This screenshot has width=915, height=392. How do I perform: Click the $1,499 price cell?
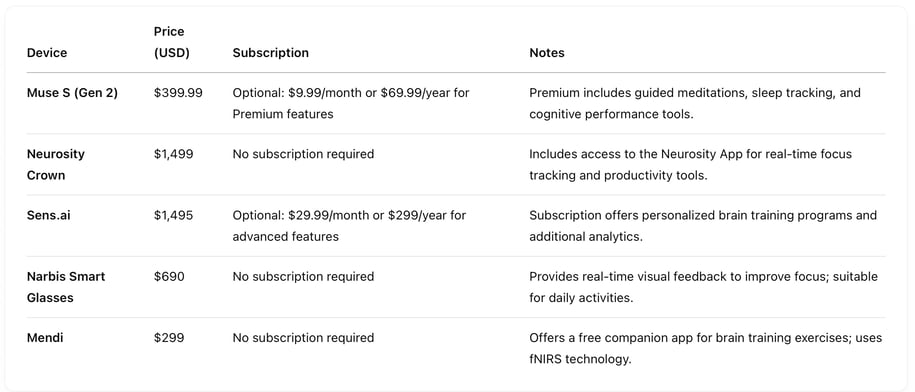[x=173, y=154]
